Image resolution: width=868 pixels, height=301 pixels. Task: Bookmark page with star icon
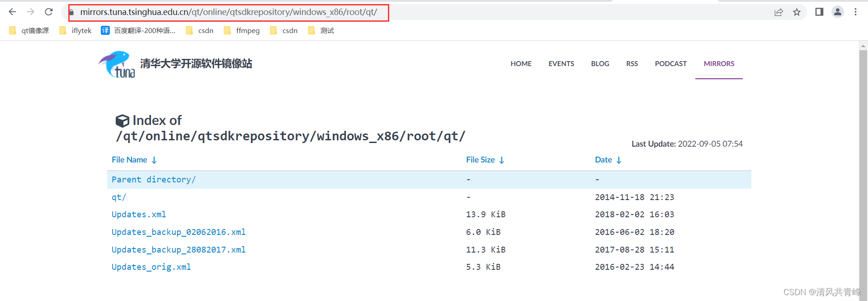797,12
